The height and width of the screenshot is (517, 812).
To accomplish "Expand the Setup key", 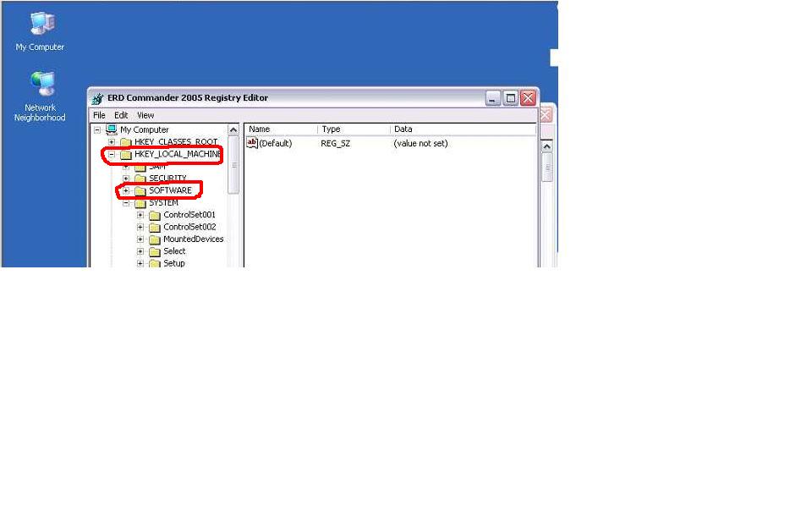I will pos(140,263).
